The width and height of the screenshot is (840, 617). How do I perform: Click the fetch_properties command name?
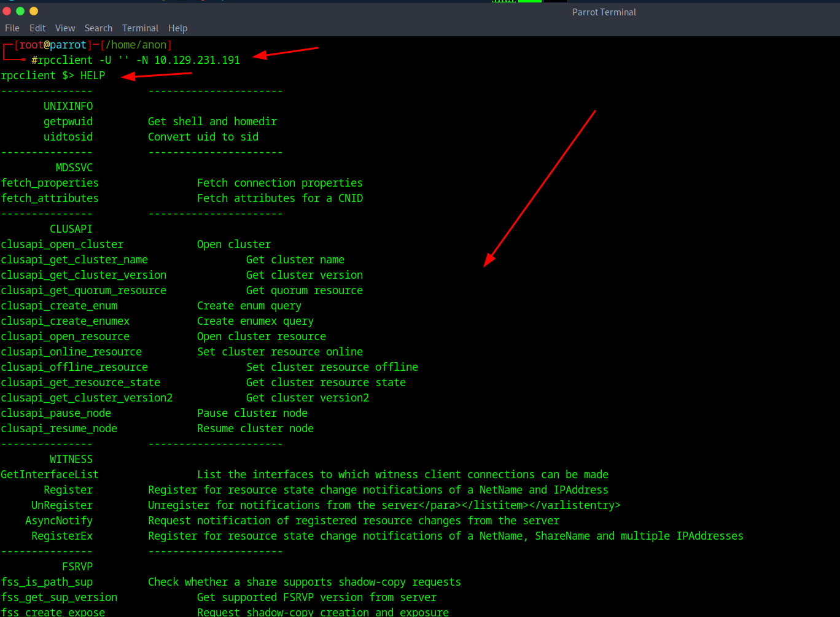pos(50,183)
